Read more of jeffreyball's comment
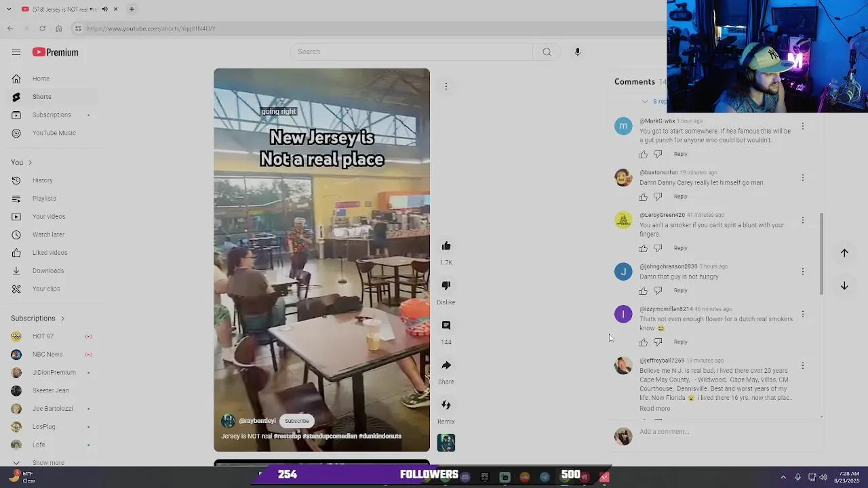 point(654,409)
